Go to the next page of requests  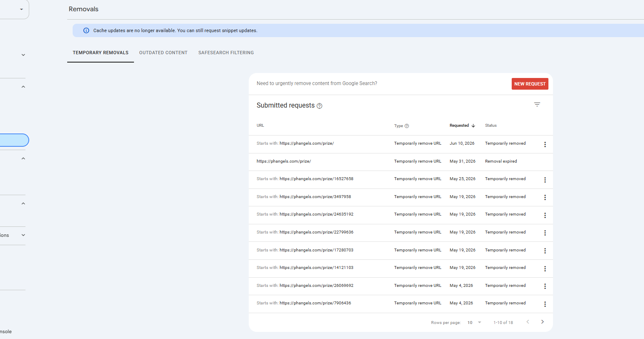click(543, 322)
